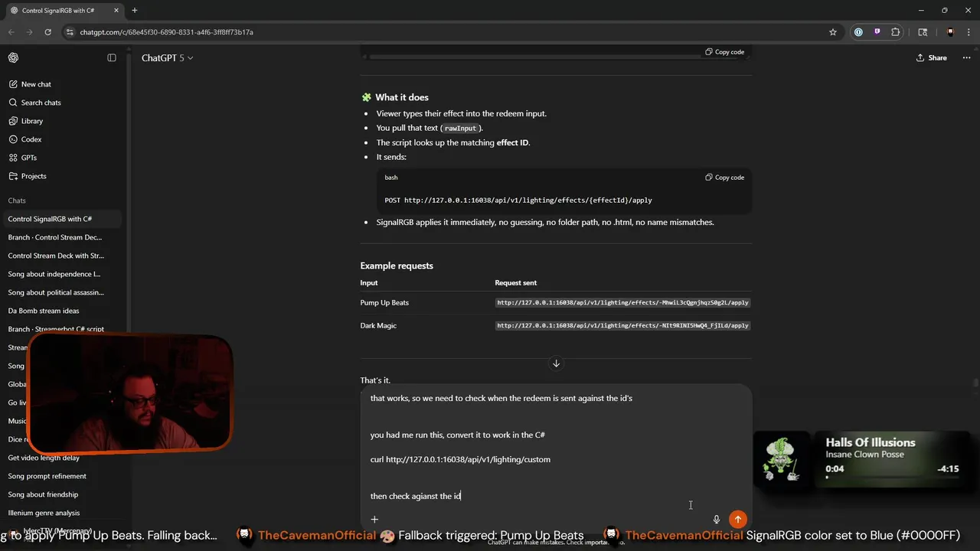The width and height of the screenshot is (980, 551).
Task: Open the browser Extensions puzzle icon
Action: coord(896,32)
